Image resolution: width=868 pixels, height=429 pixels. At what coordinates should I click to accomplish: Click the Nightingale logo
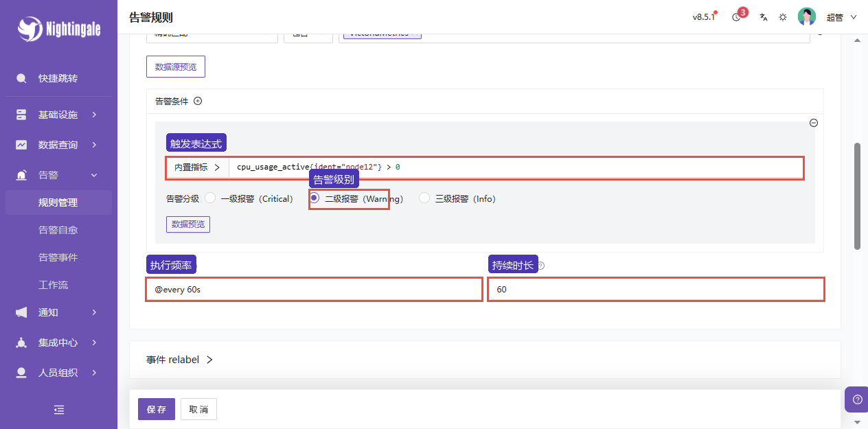click(x=59, y=29)
